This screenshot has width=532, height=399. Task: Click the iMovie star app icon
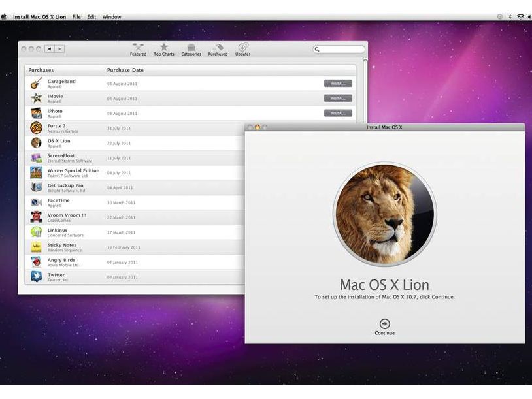pos(36,98)
